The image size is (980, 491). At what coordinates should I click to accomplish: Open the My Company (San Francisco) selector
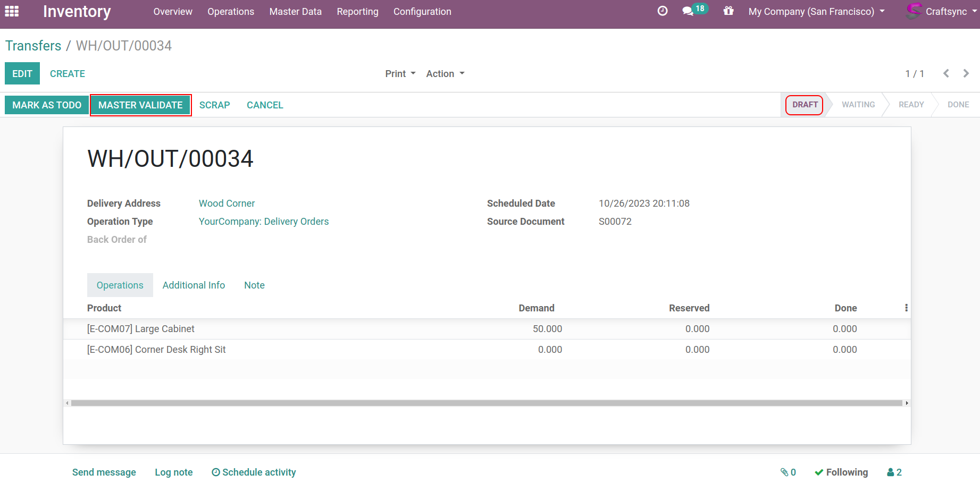[x=816, y=12]
